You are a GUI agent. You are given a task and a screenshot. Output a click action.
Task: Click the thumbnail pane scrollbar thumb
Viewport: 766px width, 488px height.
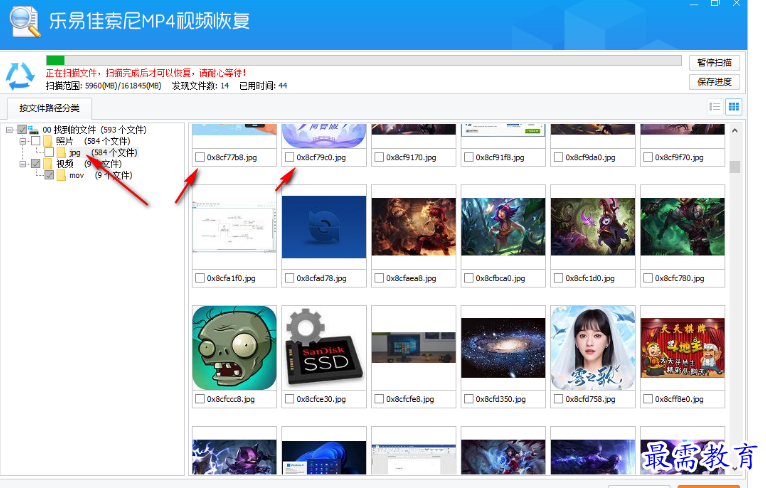(x=735, y=167)
